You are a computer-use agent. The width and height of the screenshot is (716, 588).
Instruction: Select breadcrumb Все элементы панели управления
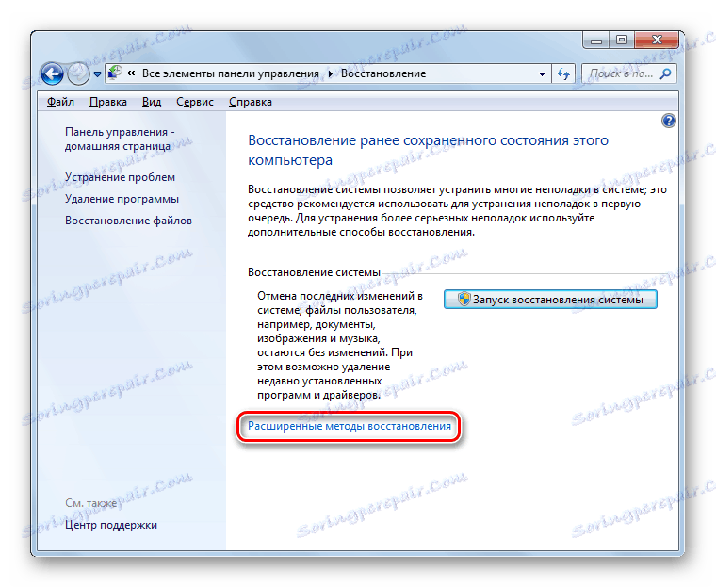[x=231, y=73]
